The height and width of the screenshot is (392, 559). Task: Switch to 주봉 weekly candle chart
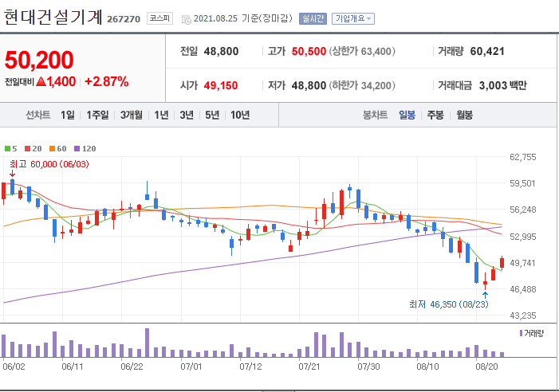pos(435,115)
